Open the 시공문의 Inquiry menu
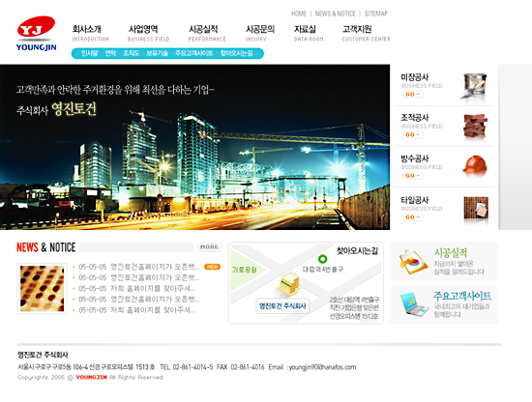 tap(260, 33)
